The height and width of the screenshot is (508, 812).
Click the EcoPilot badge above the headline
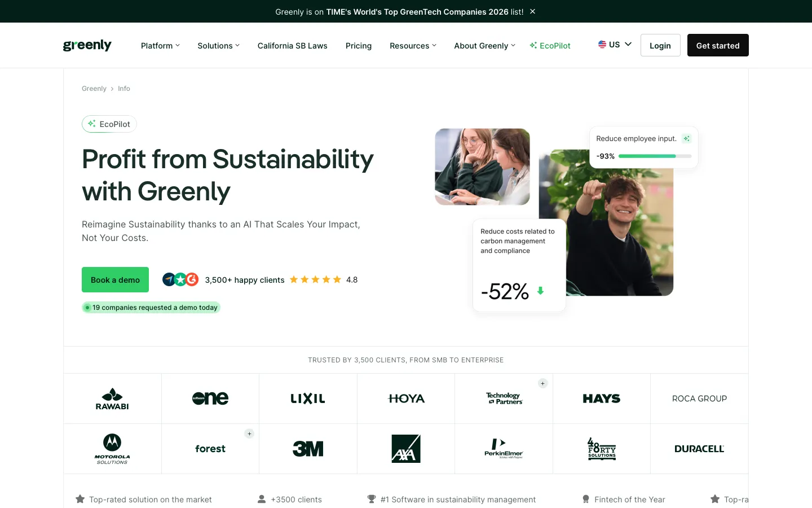[x=109, y=124]
